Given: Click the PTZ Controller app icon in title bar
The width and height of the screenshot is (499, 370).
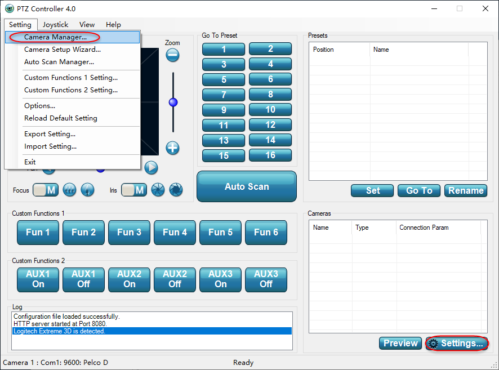Looking at the screenshot, I should click(x=10, y=9).
